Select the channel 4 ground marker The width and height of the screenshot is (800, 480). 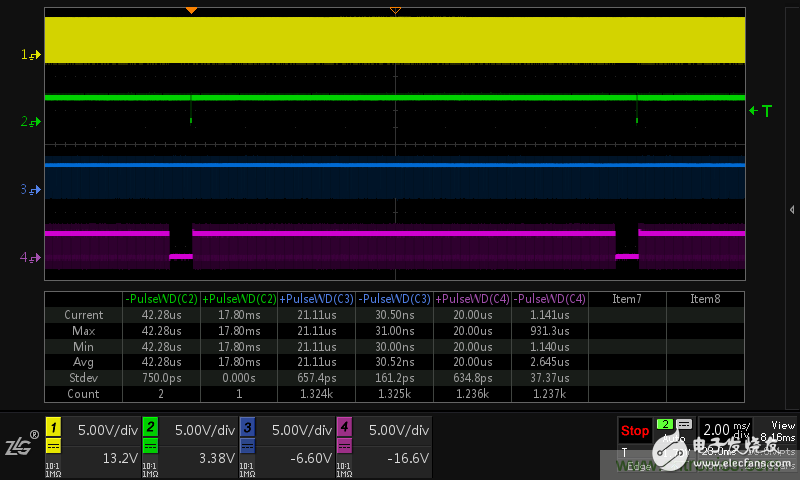(29, 258)
